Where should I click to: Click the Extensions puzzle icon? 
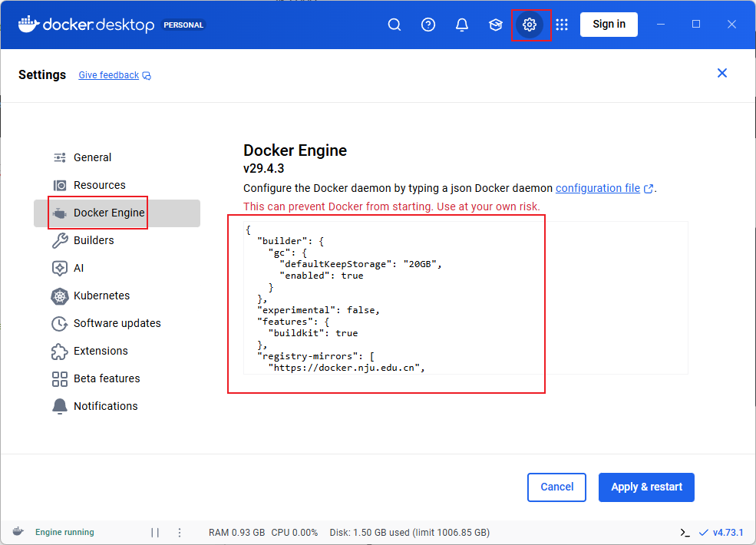point(60,351)
